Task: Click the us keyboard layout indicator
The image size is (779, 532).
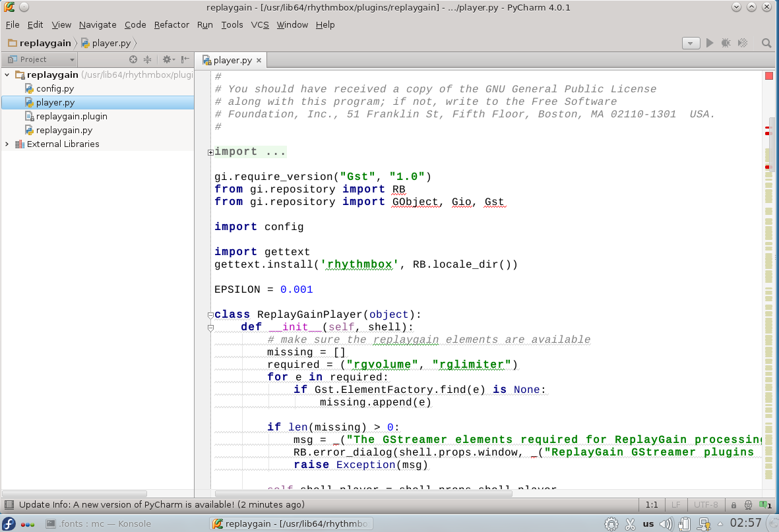Action: click(x=648, y=523)
